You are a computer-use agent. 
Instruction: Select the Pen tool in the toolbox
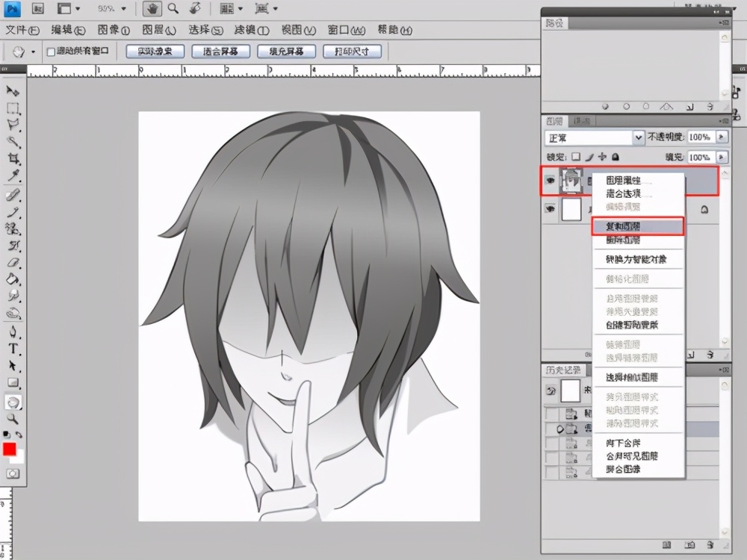13,332
